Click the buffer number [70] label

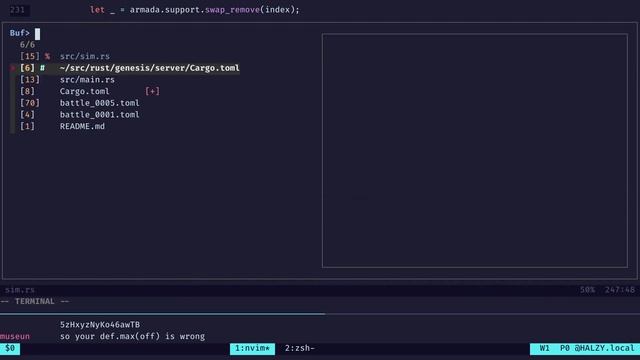[30, 103]
